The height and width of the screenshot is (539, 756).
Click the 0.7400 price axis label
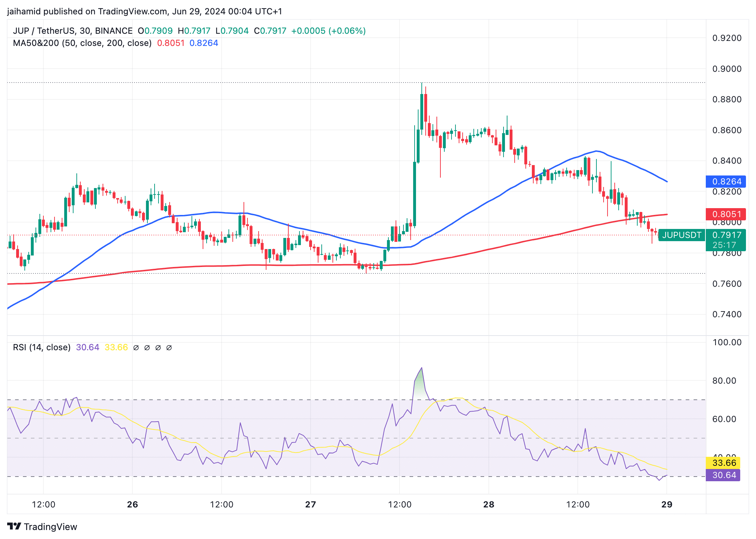727,314
